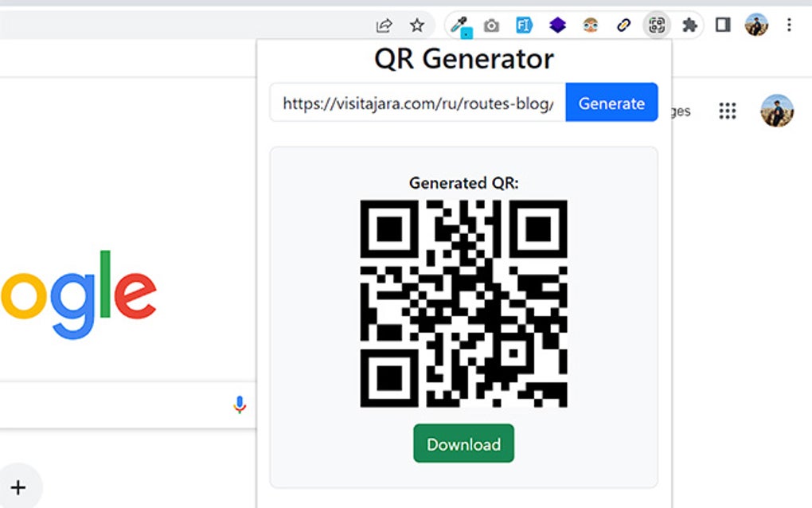812x508 pixels.
Task: Open the paperclip link extension
Action: click(623, 25)
